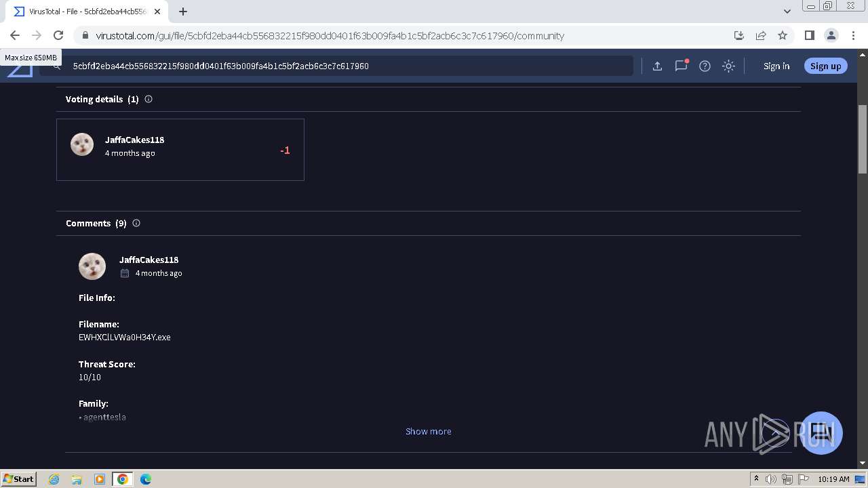Viewport: 868px width, 488px height.
Task: Click the VirusTotal logo icon
Action: (x=20, y=69)
